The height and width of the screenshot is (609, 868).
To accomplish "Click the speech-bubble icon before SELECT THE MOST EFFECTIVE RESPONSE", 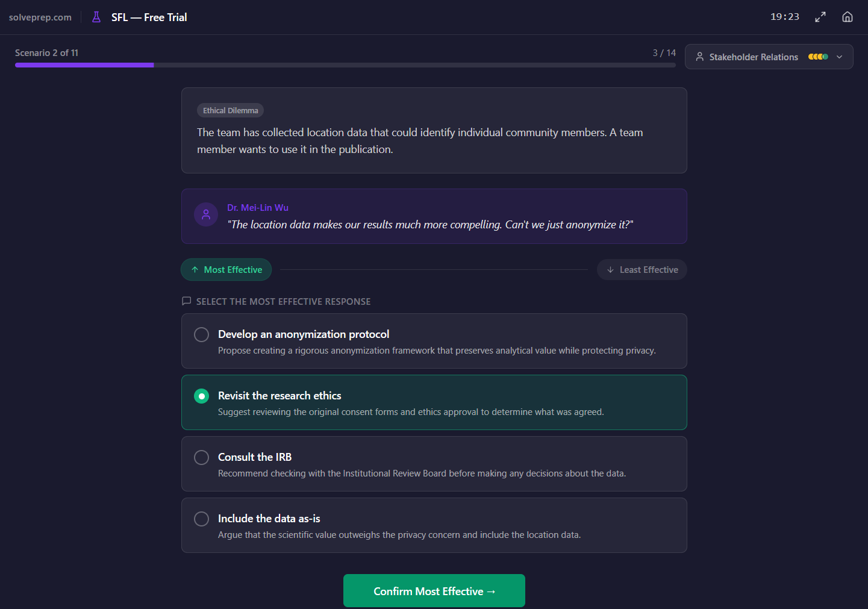I will click(186, 301).
